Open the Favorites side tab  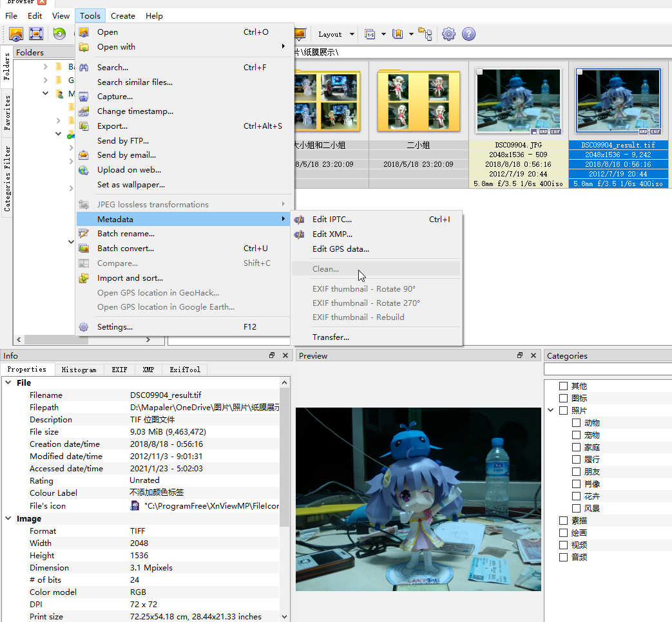coord(7,113)
